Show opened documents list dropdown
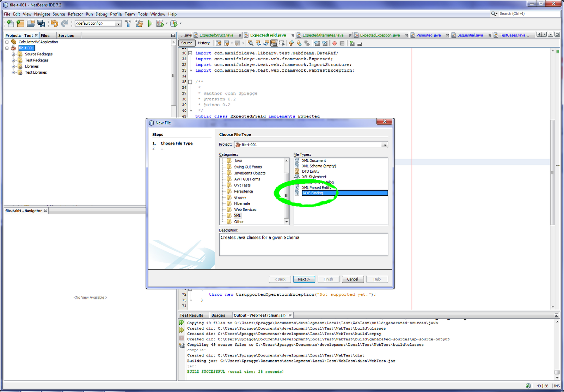The height and width of the screenshot is (392, 564). click(x=551, y=35)
